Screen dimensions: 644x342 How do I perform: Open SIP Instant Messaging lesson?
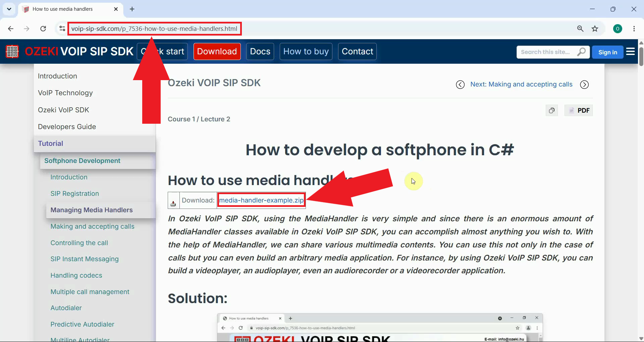85,259
